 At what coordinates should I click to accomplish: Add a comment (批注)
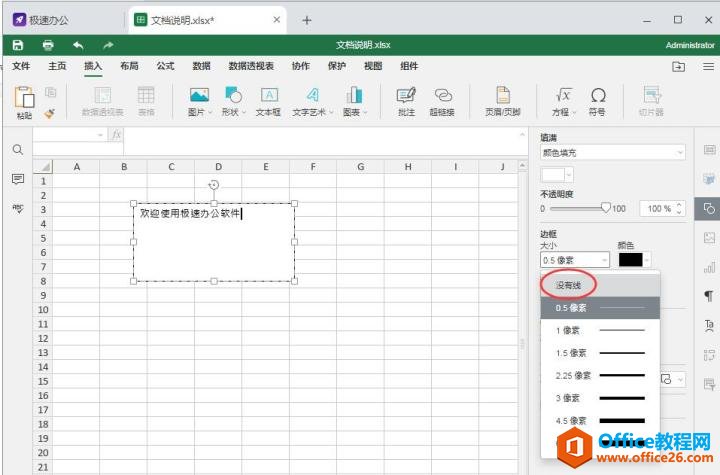pos(406,102)
